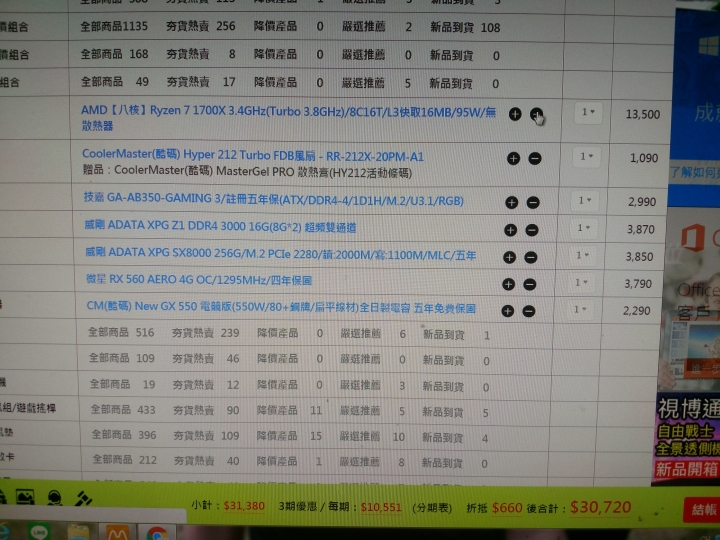The width and height of the screenshot is (720, 540).
Task: Click 降價產品 11 filter
Action: click(290, 410)
